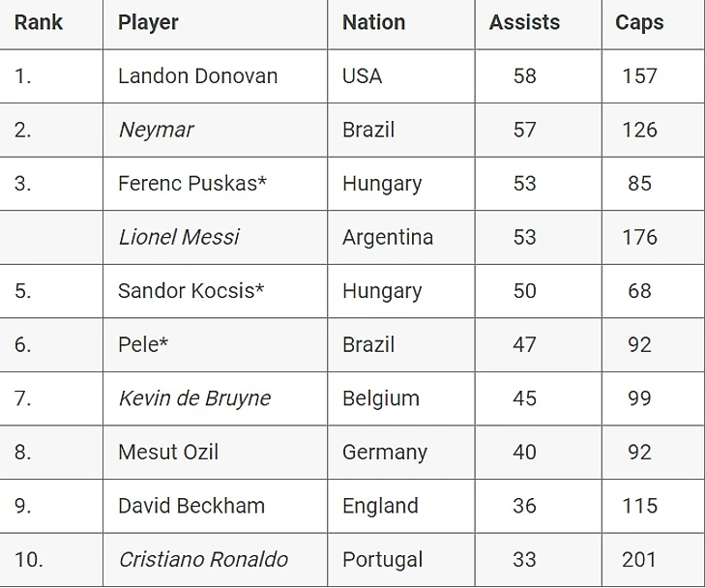Image resolution: width=706 pixels, height=588 pixels.
Task: Click the Assists column header
Action: click(x=524, y=22)
